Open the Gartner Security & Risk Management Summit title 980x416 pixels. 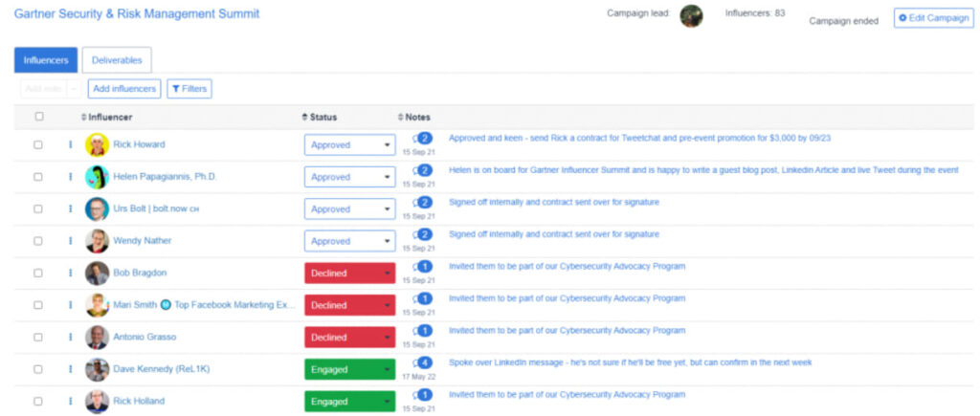click(137, 13)
